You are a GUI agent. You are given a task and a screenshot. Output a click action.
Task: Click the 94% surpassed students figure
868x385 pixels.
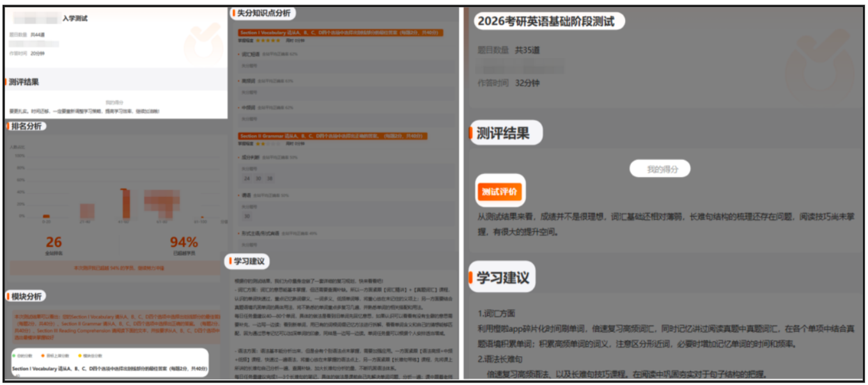(x=183, y=242)
